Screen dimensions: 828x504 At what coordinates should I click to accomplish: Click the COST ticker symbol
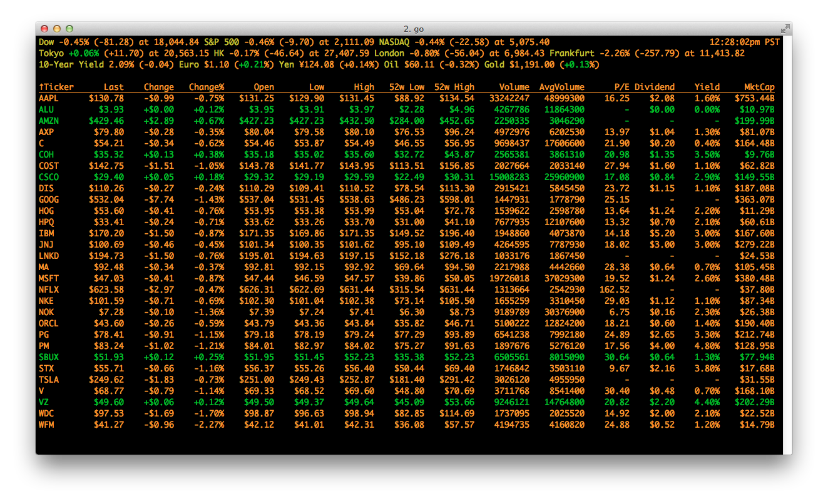click(x=49, y=166)
